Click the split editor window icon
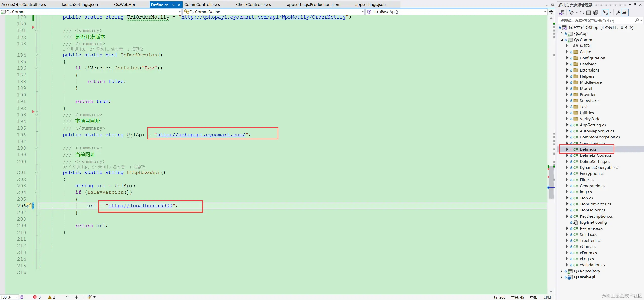Screen dimensions: 644x300 551,12
